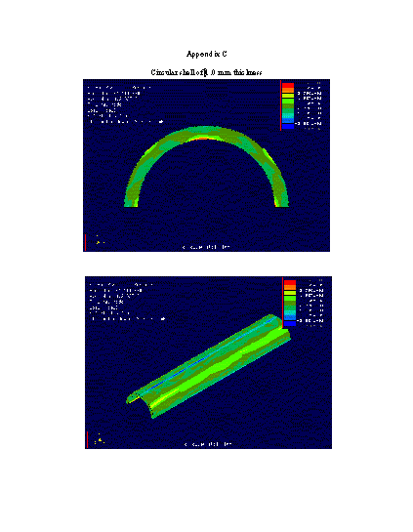Select the orange swatch in the bottom plot legend

[x=290, y=288]
